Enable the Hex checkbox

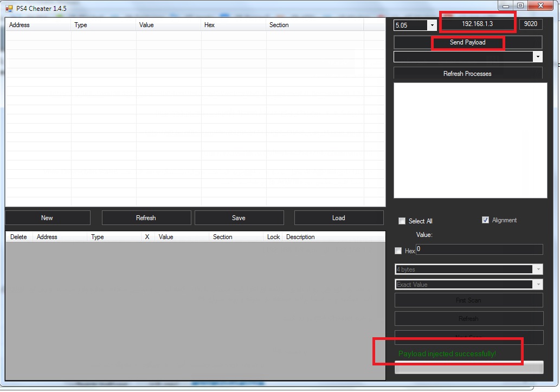coord(399,251)
